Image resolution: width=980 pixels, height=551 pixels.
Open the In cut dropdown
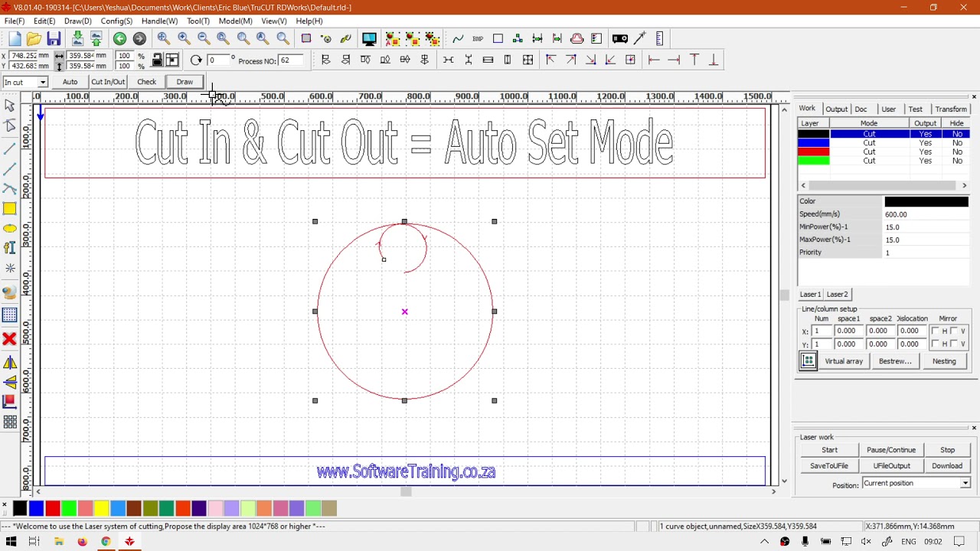[43, 83]
